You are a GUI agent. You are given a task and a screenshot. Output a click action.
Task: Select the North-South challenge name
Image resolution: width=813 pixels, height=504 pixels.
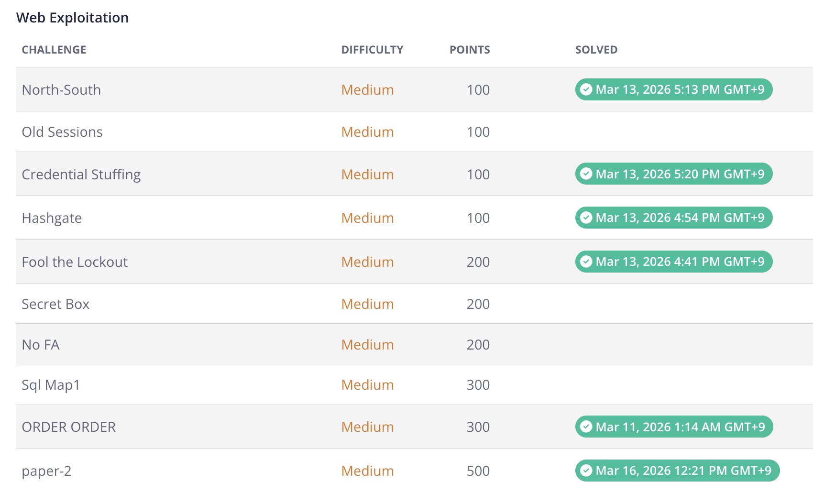pyautogui.click(x=61, y=90)
